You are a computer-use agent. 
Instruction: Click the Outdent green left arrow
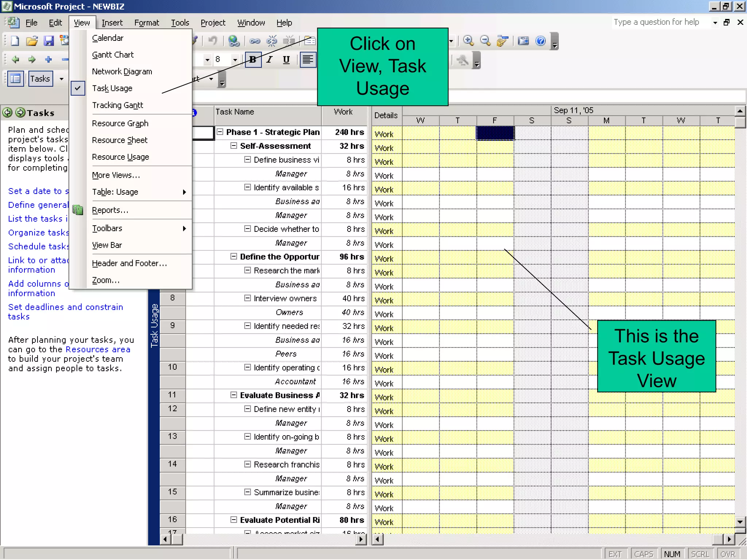click(x=15, y=59)
